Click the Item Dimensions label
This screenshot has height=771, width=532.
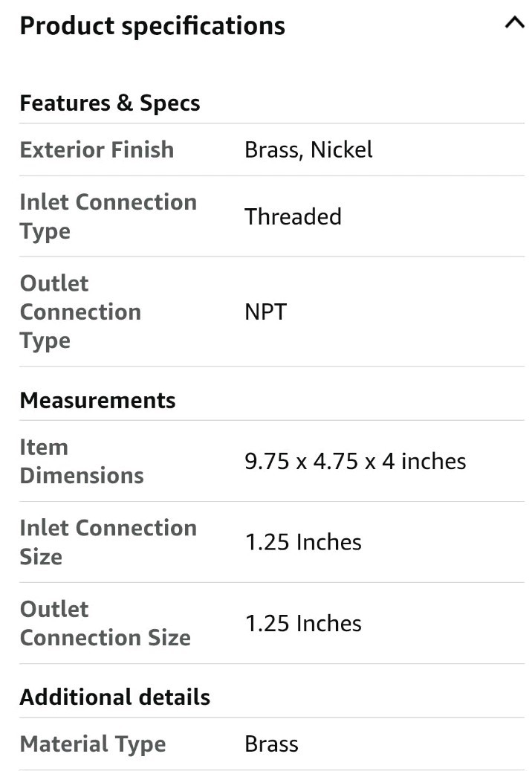point(82,461)
